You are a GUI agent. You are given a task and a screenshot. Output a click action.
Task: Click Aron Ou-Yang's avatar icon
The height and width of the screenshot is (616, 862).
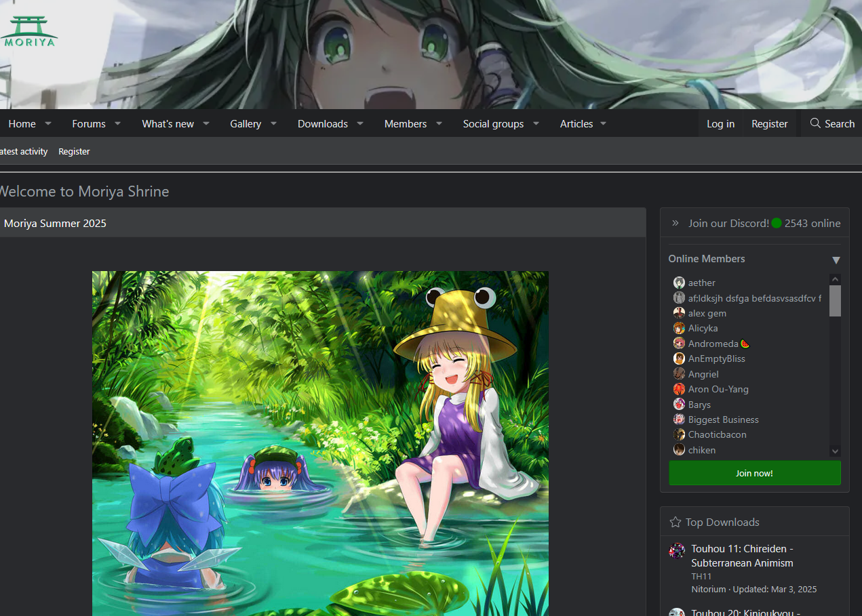coord(679,389)
